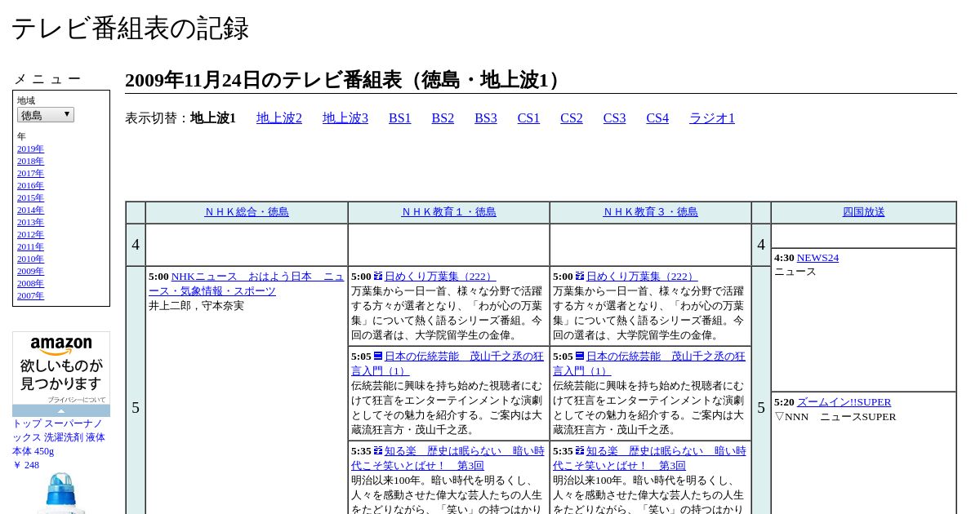
Task: Open the 4:30 NEWS24 program link
Action: pos(817,258)
